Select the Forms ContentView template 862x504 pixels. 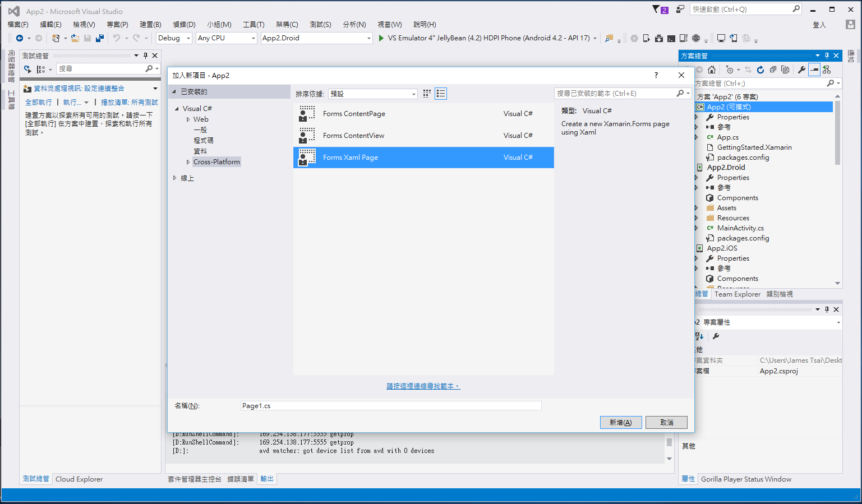click(423, 136)
